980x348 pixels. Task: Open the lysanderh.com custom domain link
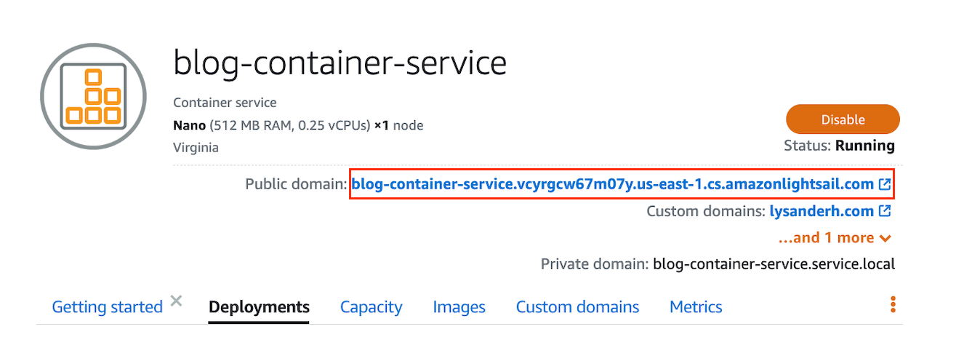point(822,212)
